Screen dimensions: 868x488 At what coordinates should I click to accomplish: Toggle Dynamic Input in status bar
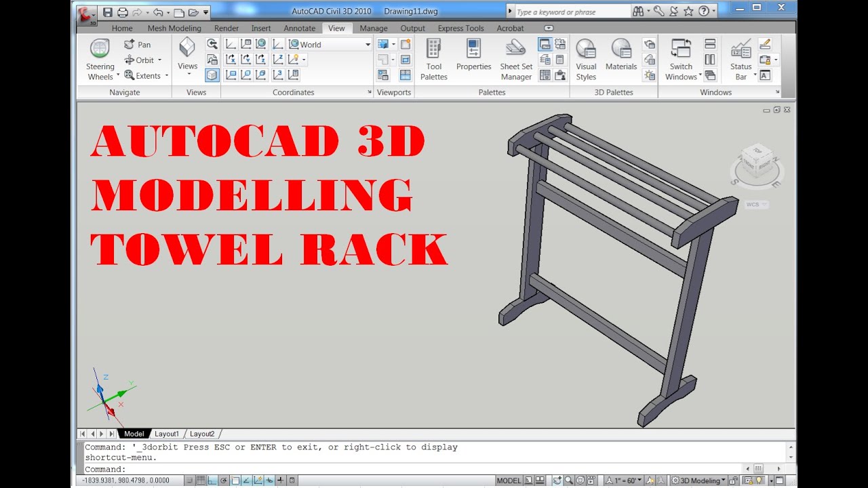click(x=269, y=481)
